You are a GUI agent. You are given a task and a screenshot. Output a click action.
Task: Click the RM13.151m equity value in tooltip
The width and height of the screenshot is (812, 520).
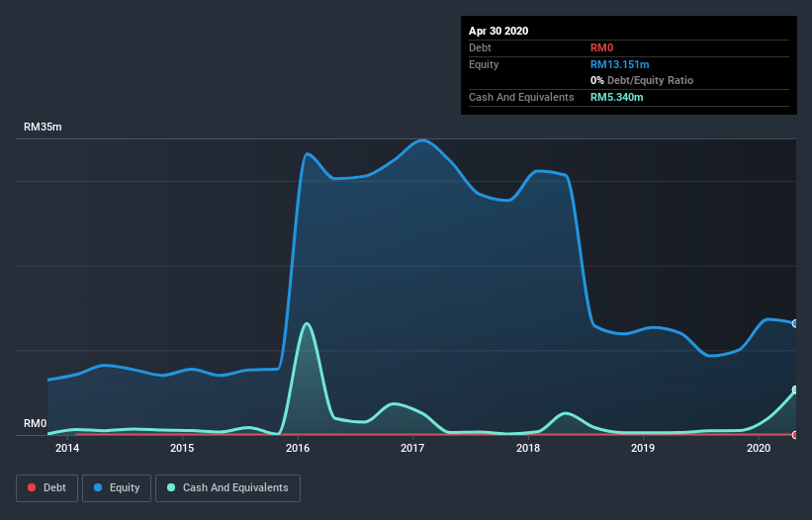(620, 64)
